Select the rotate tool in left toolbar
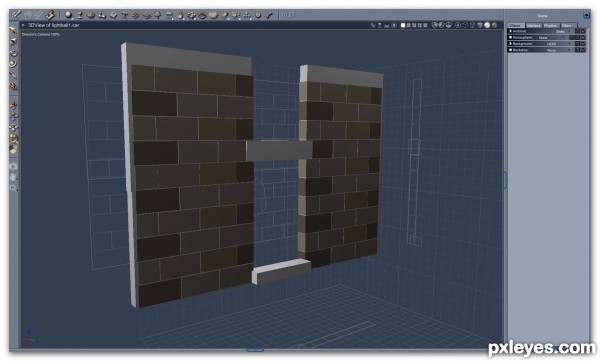The height and width of the screenshot is (361, 600). pyautogui.click(x=13, y=52)
